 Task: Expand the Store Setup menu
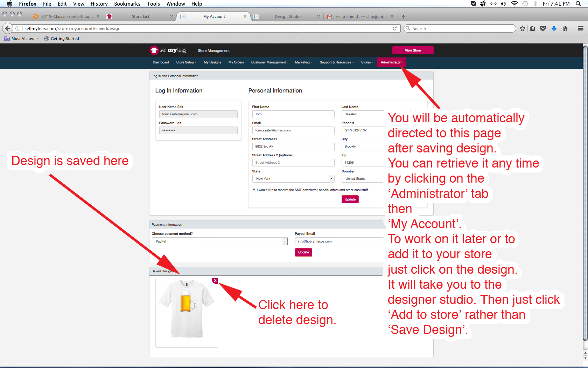click(186, 62)
